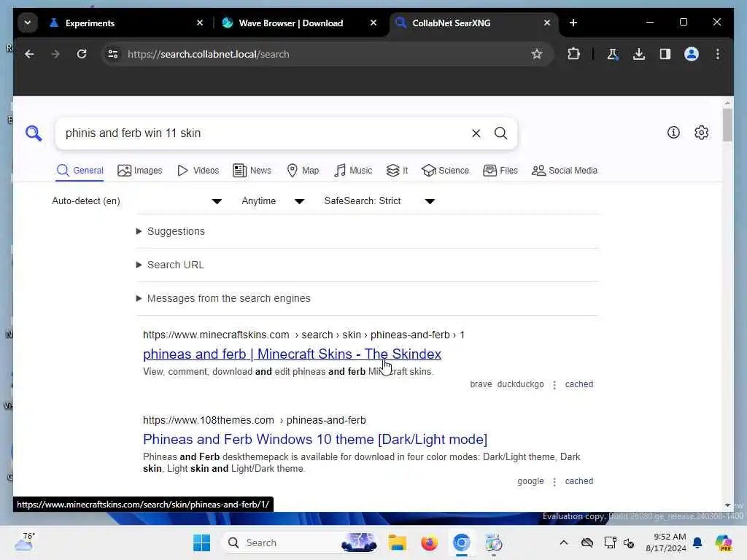Click the SearXNG magnifier logo
The height and width of the screenshot is (560, 747).
point(34,133)
